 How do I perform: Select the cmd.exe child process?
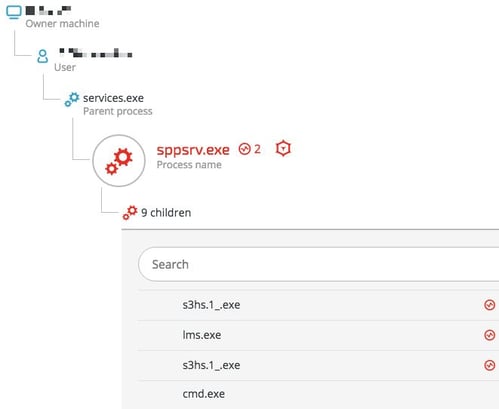[204, 394]
